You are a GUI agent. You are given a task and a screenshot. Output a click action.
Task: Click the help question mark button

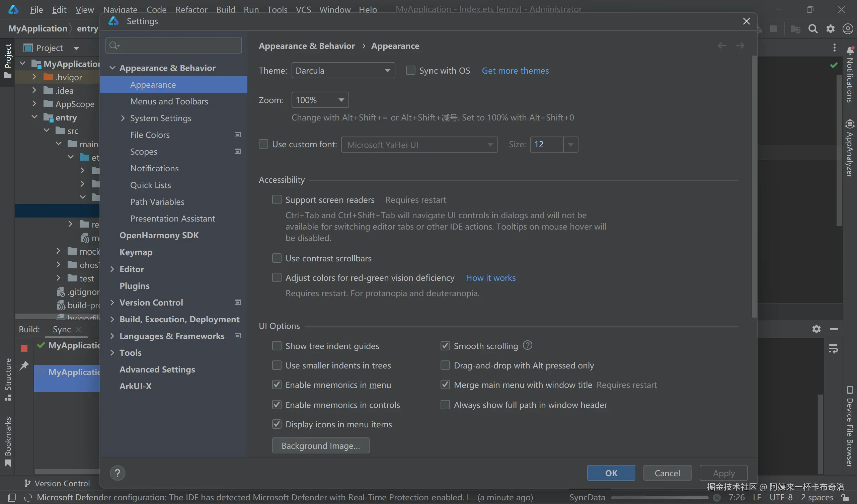coord(118,473)
